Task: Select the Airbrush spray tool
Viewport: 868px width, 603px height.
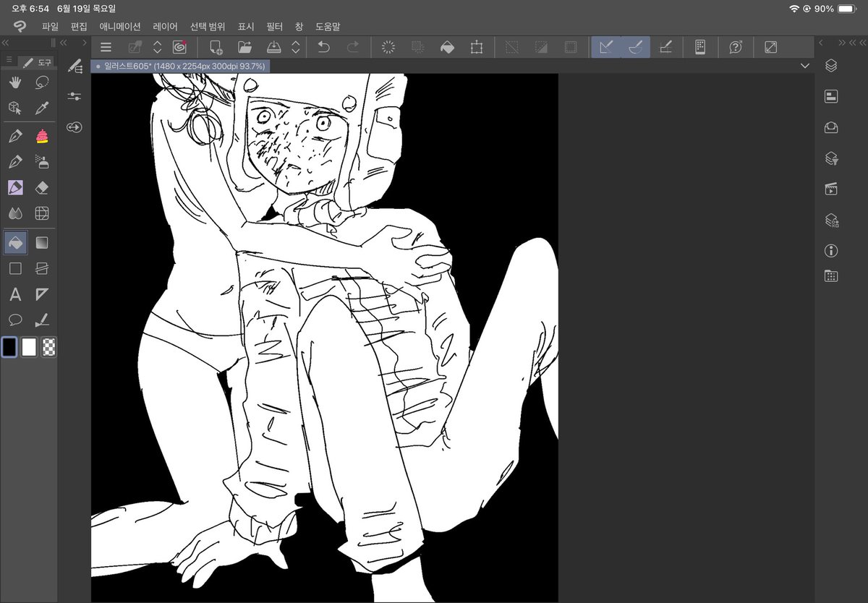Action: [42, 161]
